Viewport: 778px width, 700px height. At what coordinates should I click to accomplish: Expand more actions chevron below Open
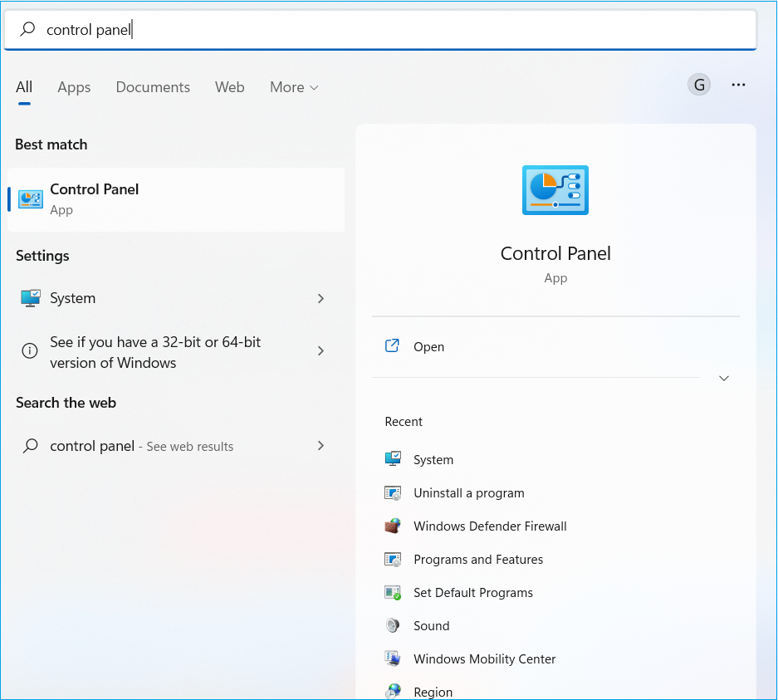[724, 378]
